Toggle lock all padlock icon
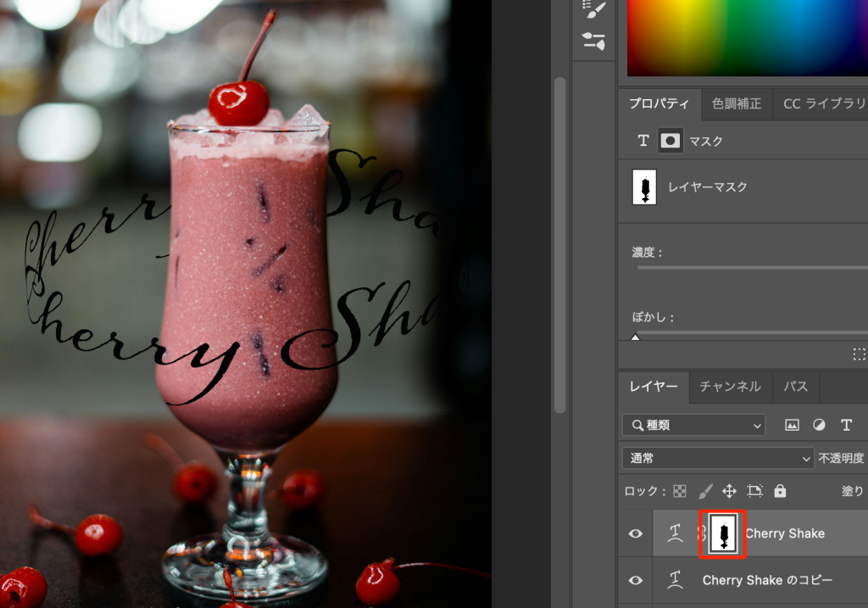This screenshot has width=868, height=608. [x=780, y=491]
